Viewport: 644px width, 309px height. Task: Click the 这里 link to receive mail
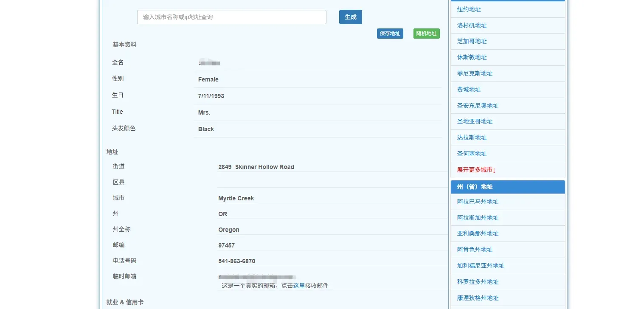[299, 286]
